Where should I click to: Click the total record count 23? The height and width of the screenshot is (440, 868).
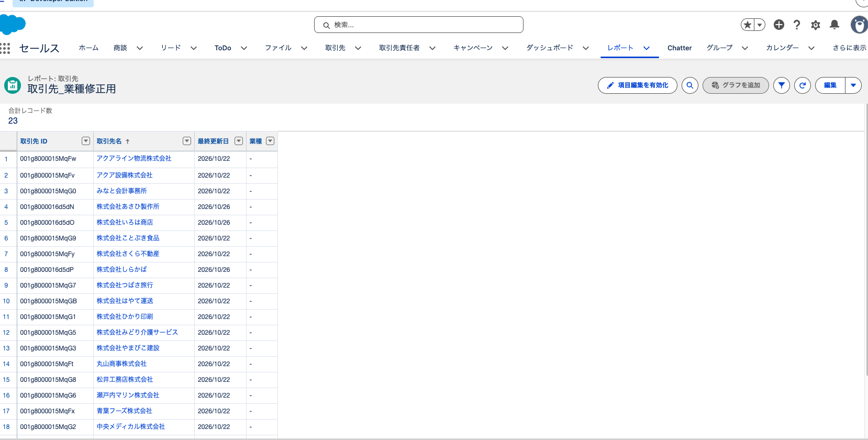coord(13,121)
